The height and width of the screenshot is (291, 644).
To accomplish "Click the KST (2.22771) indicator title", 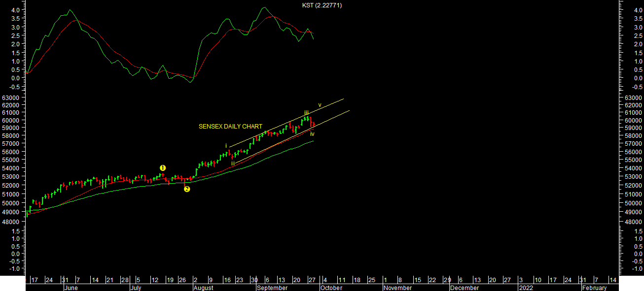I will 322,5.
